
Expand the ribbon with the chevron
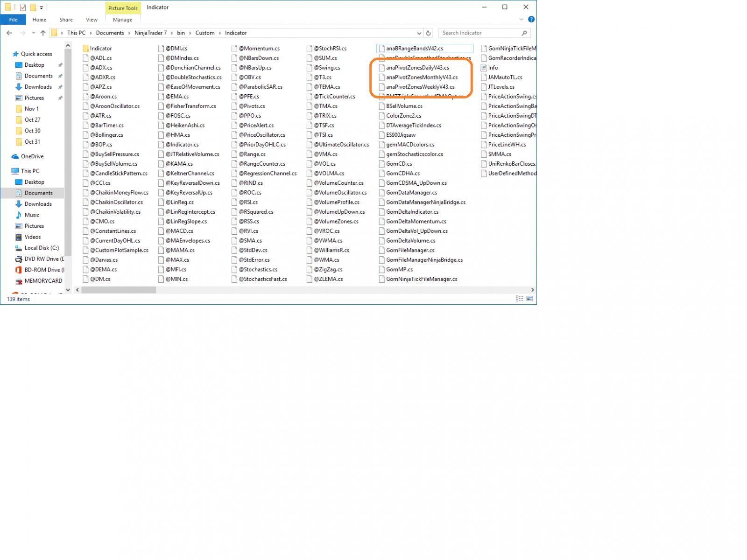[x=521, y=20]
